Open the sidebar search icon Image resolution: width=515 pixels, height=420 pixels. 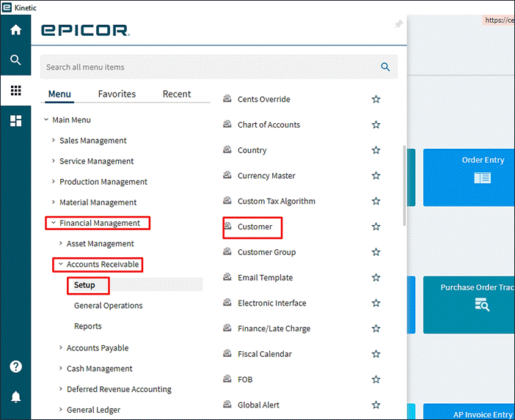tap(15, 60)
